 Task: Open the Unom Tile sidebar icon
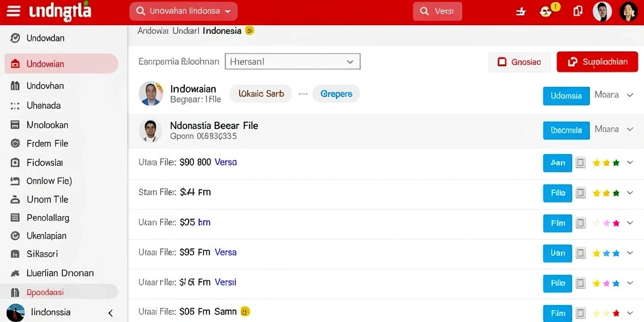[15, 199]
